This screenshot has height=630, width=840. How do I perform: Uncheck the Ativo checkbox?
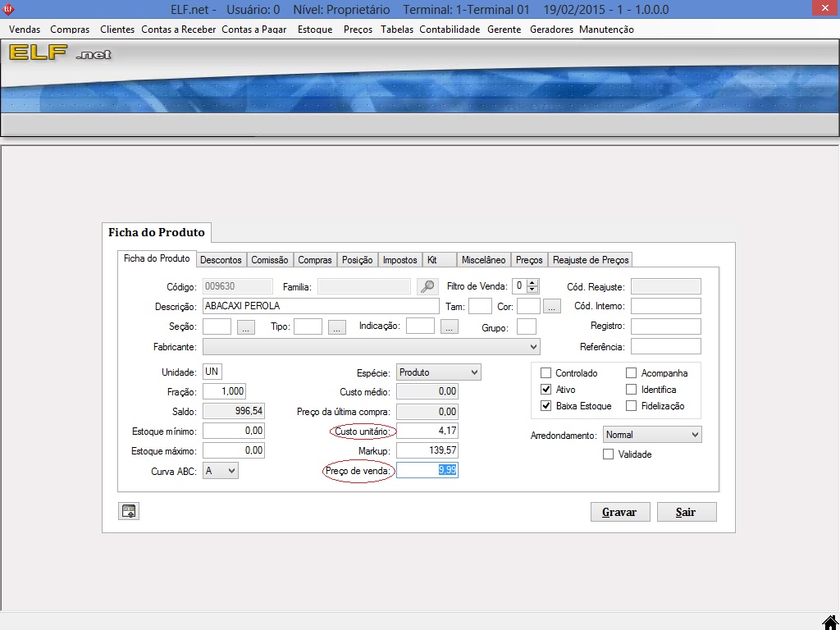point(546,390)
